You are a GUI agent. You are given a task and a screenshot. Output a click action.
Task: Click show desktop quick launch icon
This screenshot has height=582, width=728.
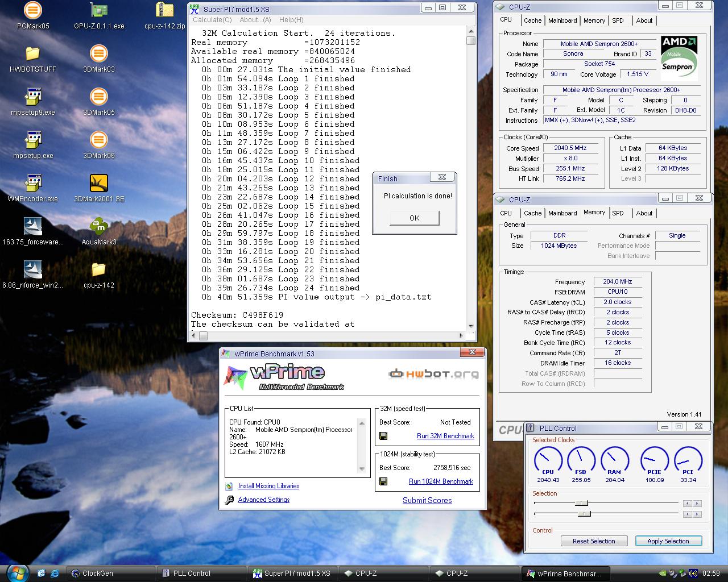(x=42, y=573)
